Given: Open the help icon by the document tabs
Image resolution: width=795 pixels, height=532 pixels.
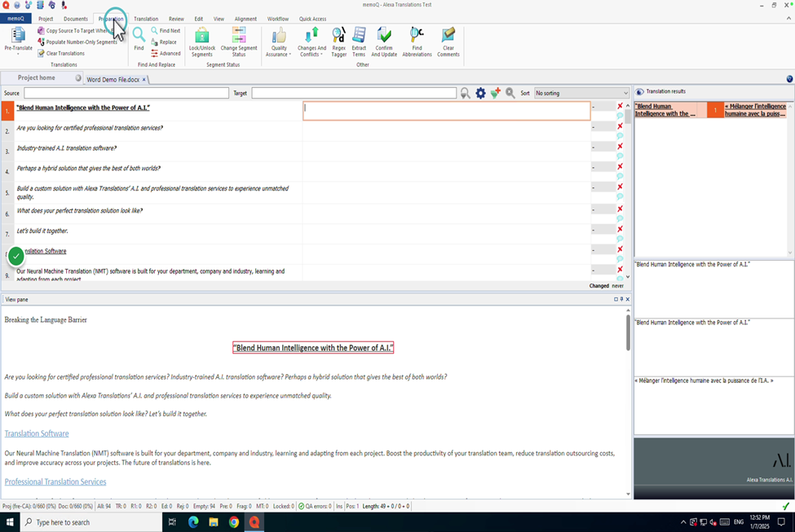Looking at the screenshot, I should coord(789,78).
